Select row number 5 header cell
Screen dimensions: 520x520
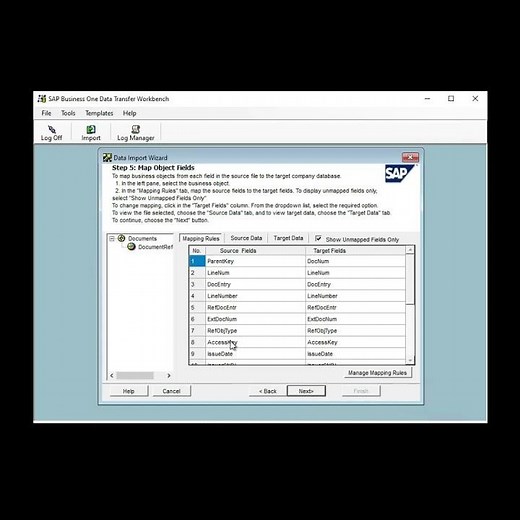click(197, 307)
